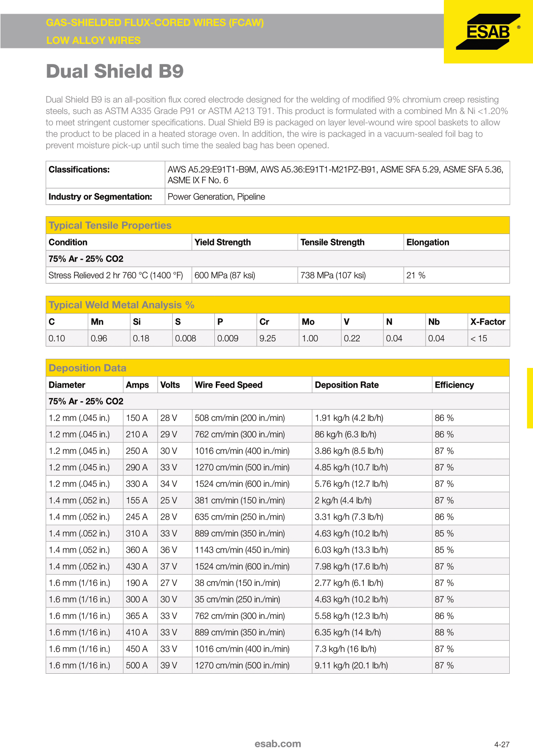Image resolution: width=533 pixels, height=756 pixels.
Task: Click the "Nb" column header
Action: click(434, 322)
